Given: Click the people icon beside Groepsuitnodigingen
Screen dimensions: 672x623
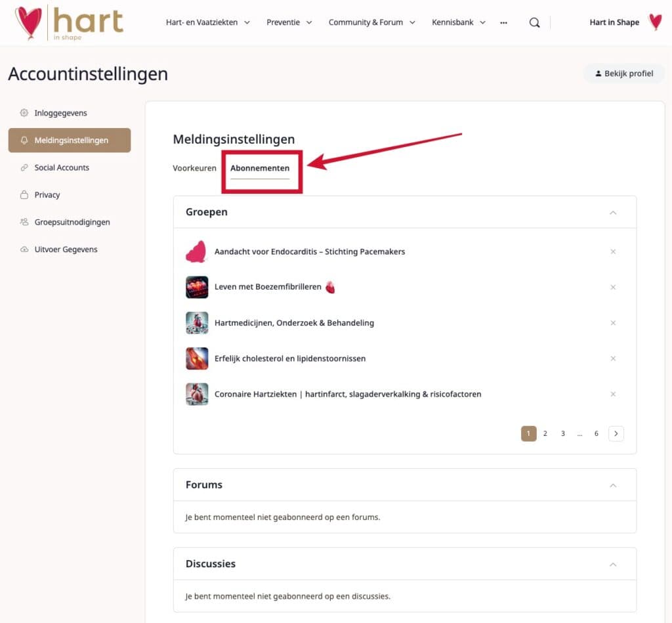Looking at the screenshot, I should click(24, 222).
